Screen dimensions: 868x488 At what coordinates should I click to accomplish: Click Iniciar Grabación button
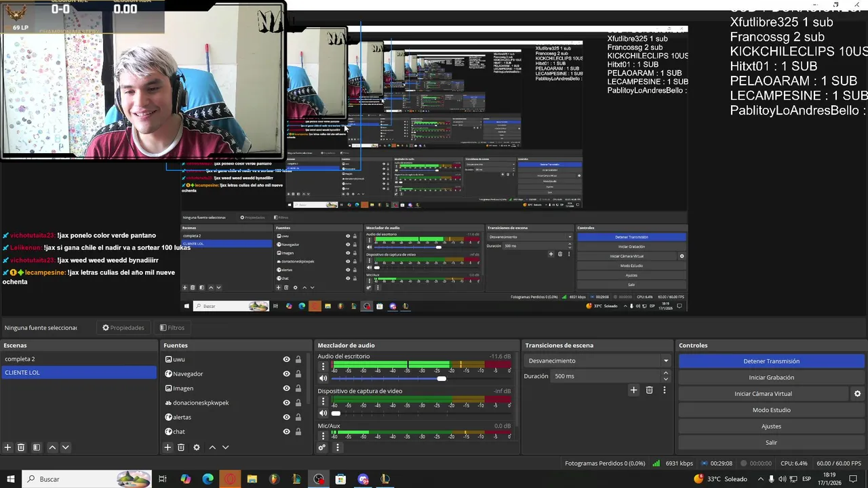(x=771, y=378)
